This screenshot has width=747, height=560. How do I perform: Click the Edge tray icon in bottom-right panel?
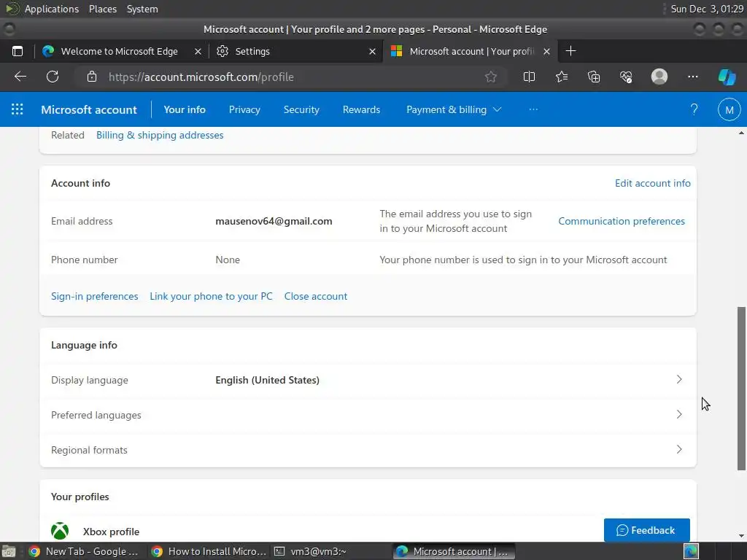[691, 551]
